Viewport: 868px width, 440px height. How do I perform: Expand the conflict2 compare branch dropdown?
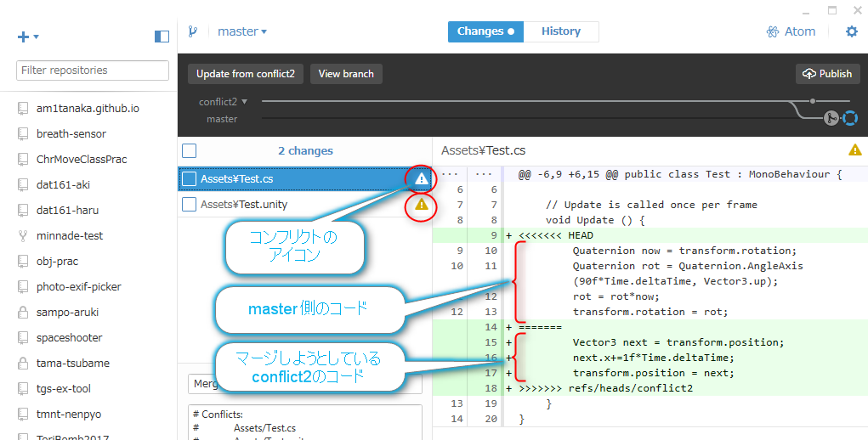tap(223, 102)
